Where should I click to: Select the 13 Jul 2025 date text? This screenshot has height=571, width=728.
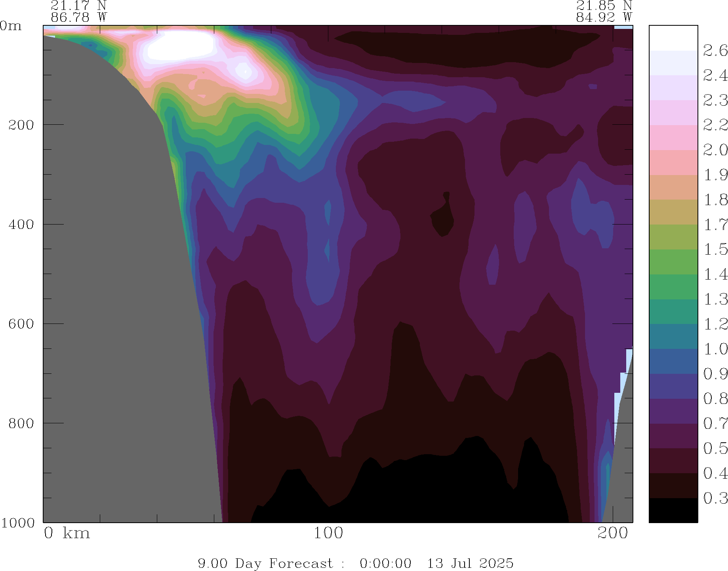[x=470, y=563]
